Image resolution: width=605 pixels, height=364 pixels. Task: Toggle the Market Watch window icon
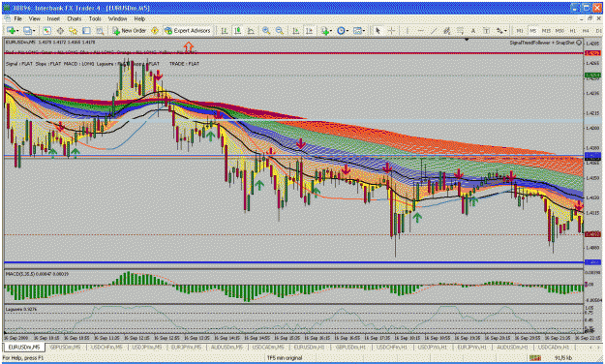(46, 30)
